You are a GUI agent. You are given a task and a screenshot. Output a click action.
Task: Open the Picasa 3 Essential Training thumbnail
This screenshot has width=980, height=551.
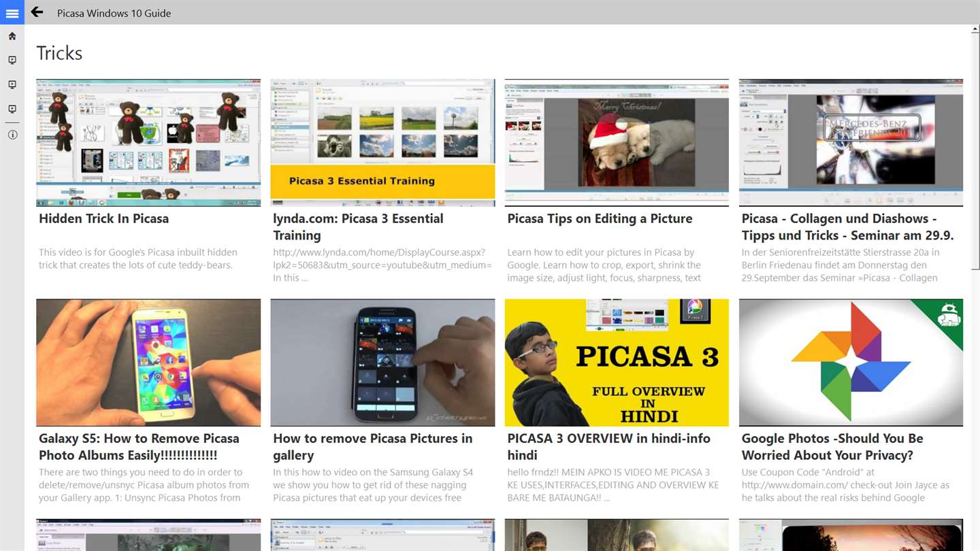point(382,143)
